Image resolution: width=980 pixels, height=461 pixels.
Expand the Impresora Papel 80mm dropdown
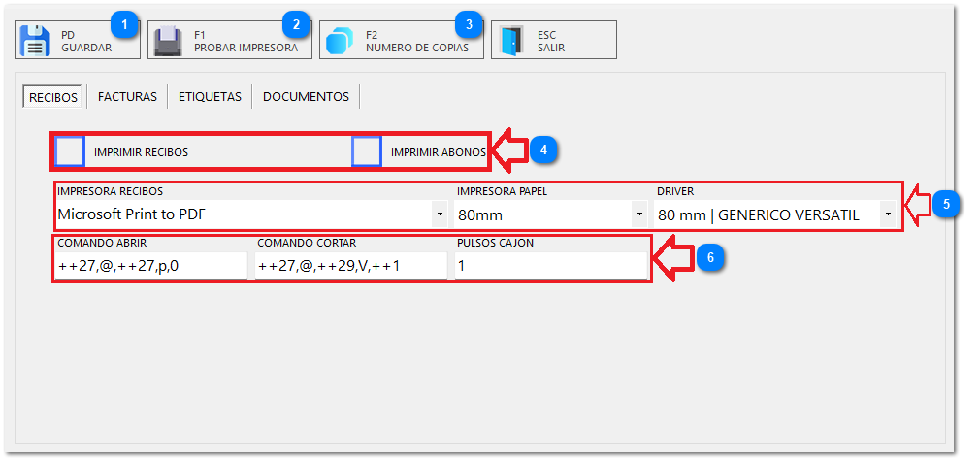pos(638,214)
